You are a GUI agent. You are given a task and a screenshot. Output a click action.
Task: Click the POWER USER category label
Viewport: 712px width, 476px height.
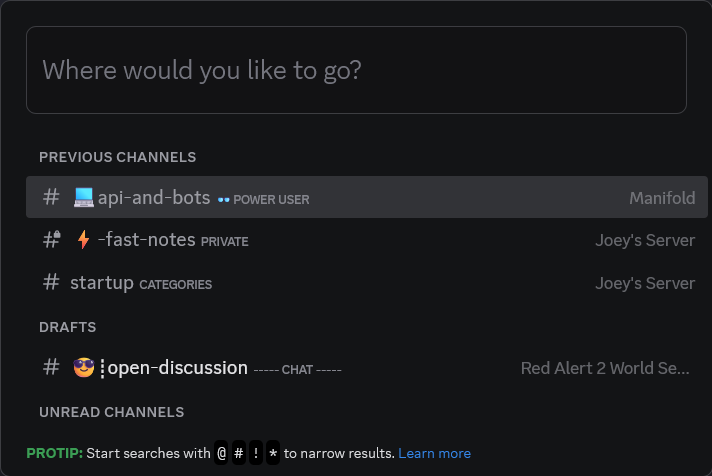point(271,199)
